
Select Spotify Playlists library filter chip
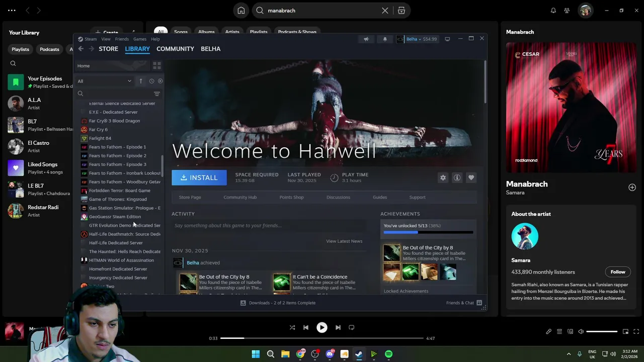point(20,49)
